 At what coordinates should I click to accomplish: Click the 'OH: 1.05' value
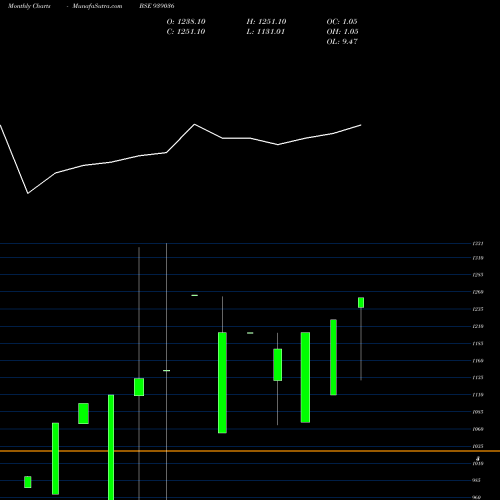click(x=342, y=32)
